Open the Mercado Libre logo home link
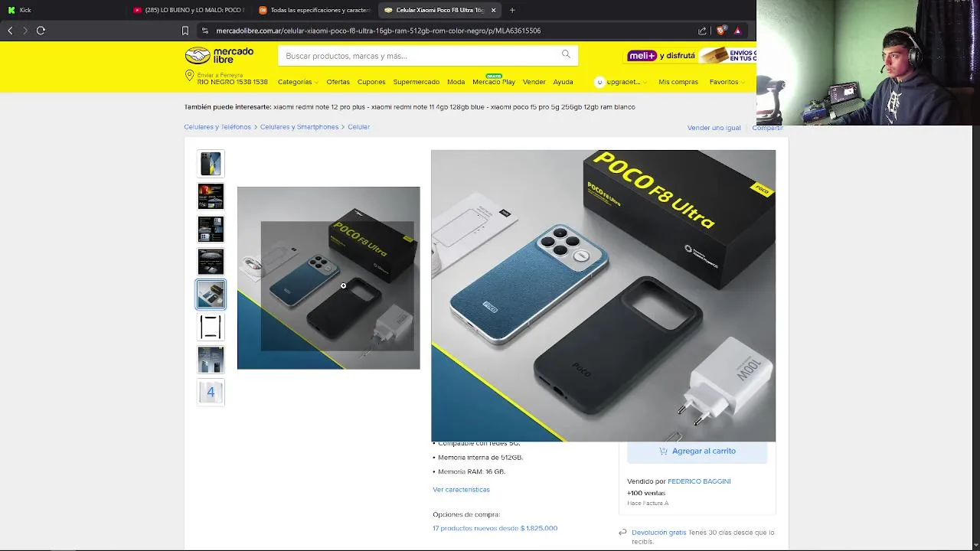 [x=219, y=55]
